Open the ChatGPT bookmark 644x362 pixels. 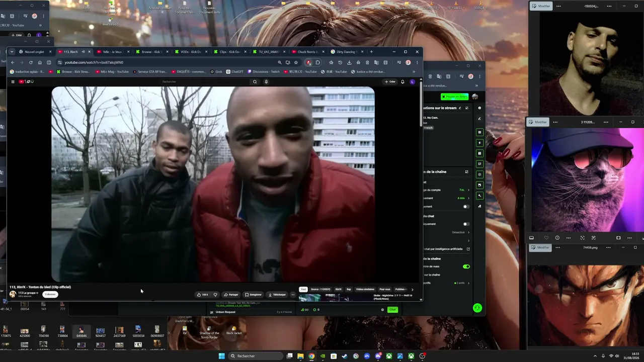234,71
